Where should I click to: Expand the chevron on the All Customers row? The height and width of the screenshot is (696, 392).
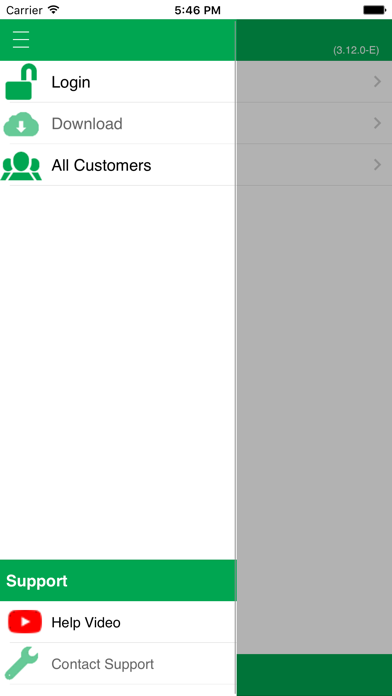[x=377, y=165]
